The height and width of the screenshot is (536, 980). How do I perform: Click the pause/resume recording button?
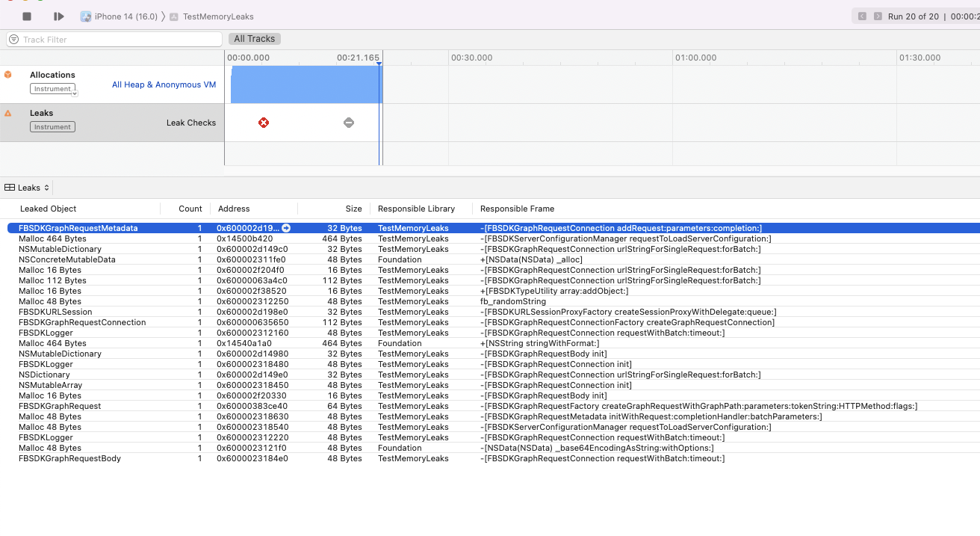[x=58, y=16]
